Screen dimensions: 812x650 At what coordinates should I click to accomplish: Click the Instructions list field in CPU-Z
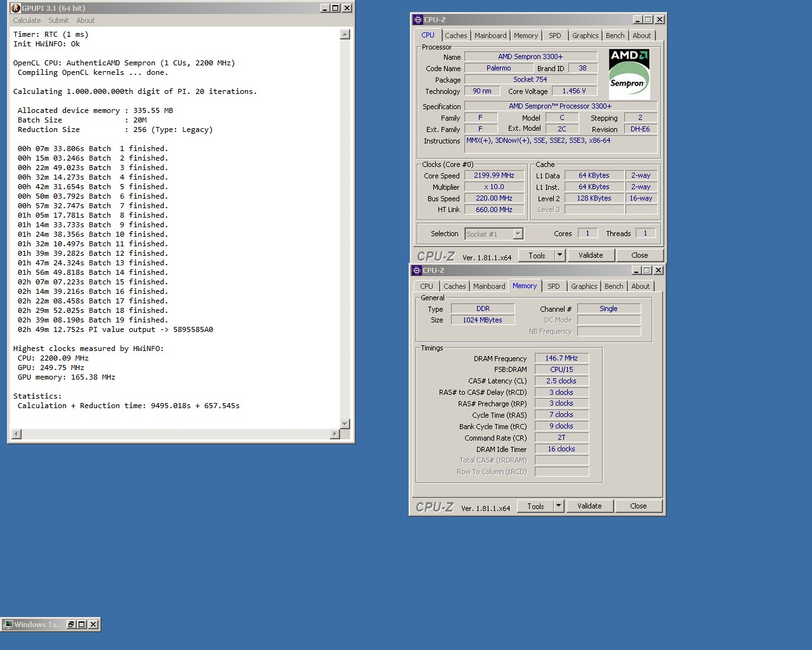pyautogui.click(x=561, y=145)
